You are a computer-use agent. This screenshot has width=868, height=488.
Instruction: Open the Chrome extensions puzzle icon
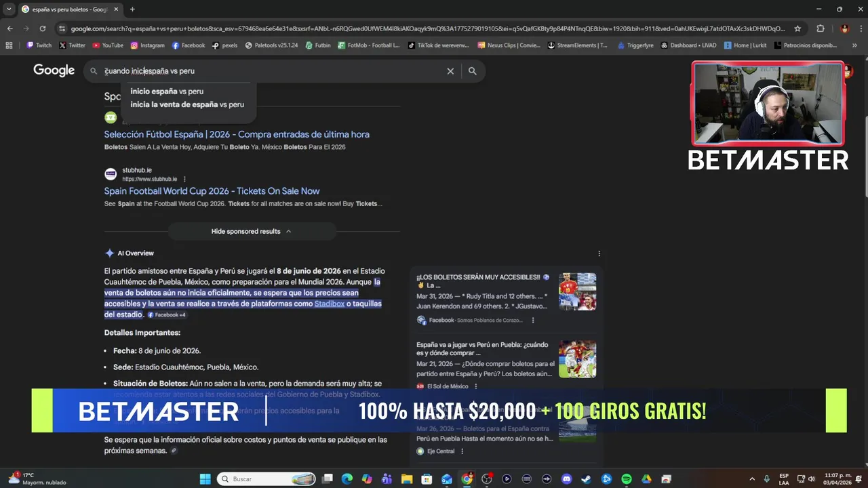click(821, 28)
